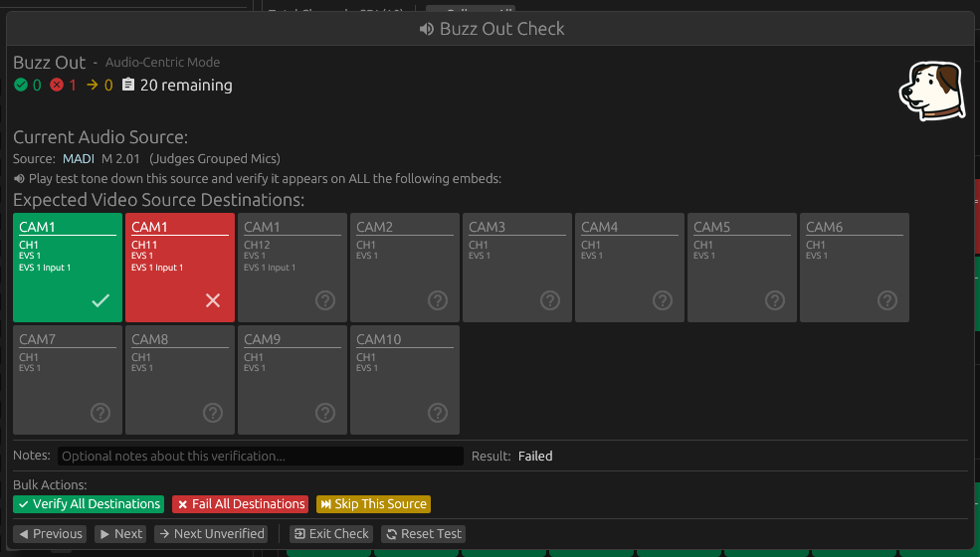980x557 pixels.
Task: Click Fail All Destinations button
Action: coord(240,504)
